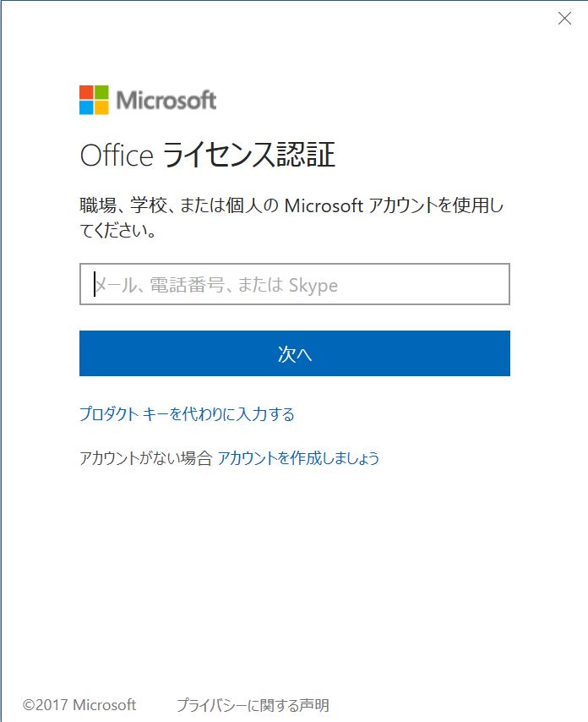Click the green square of the Microsoft logo

pyautogui.click(x=101, y=92)
